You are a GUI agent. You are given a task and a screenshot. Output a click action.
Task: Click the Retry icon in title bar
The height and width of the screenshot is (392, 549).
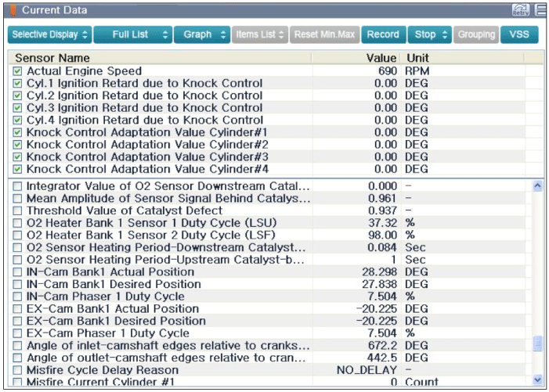[x=521, y=10]
